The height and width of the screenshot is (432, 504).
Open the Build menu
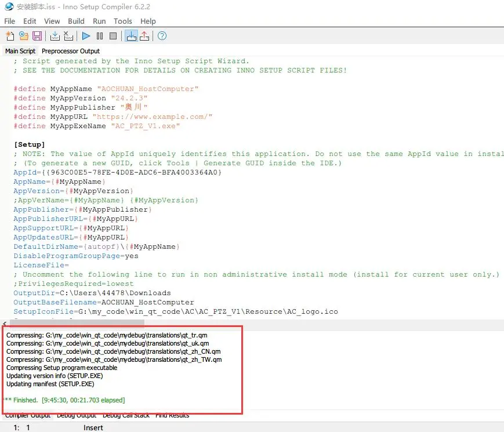(76, 21)
